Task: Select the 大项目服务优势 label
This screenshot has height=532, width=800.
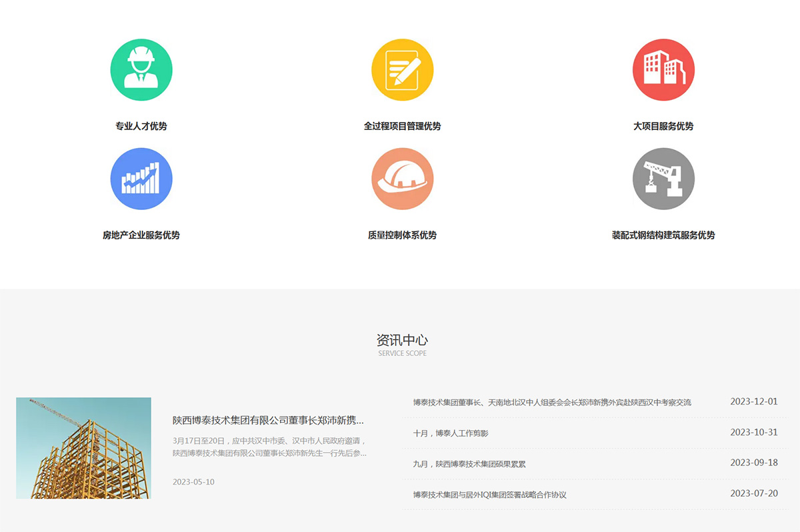Action: pos(663,126)
